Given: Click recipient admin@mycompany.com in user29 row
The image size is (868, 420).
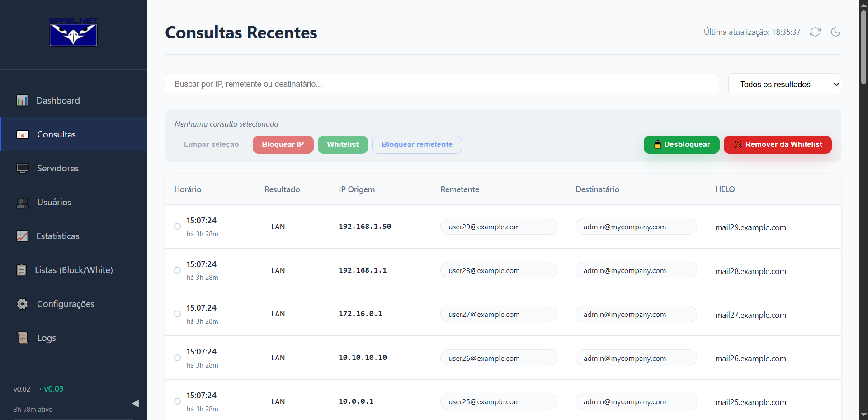Looking at the screenshot, I should 636,227.
